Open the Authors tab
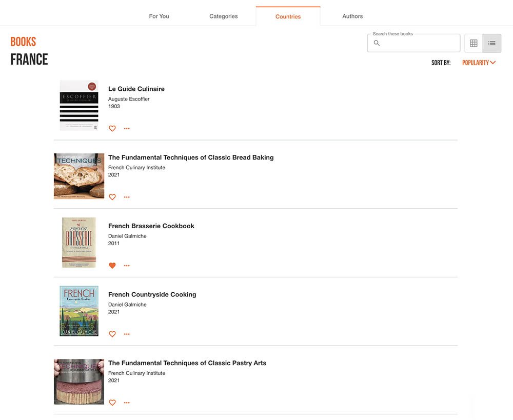The image size is (513, 420). pyautogui.click(x=352, y=16)
